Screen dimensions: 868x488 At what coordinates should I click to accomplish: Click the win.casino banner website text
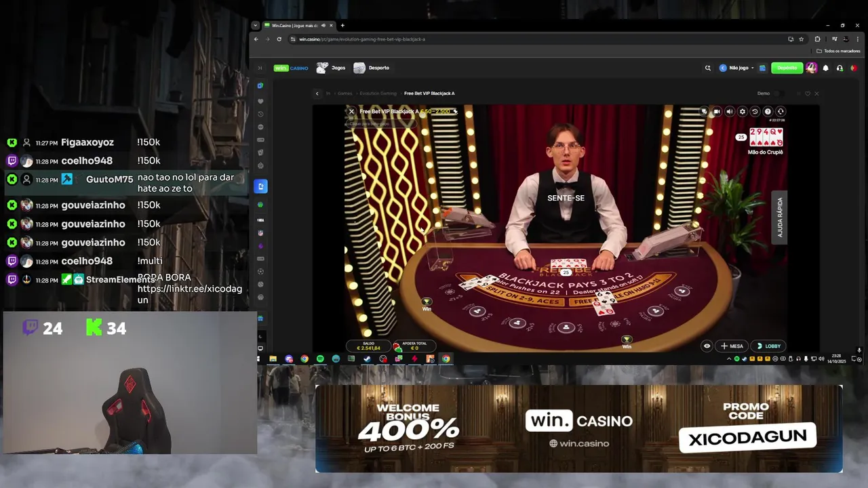coord(579,443)
